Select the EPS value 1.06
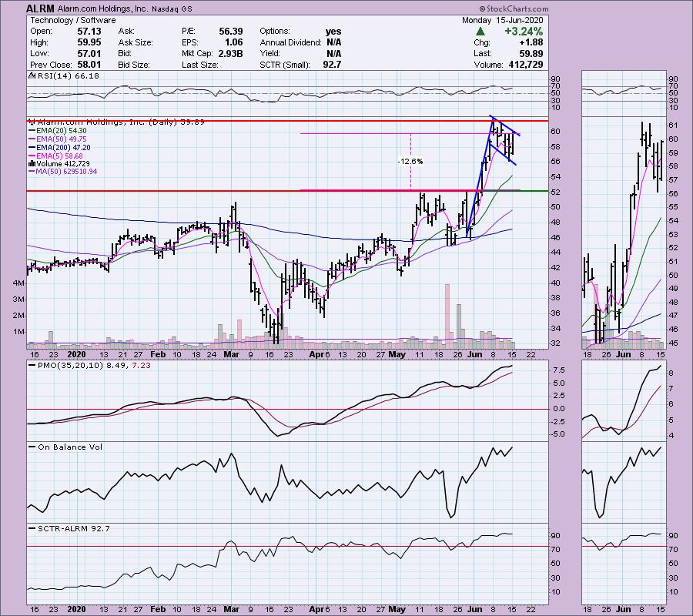Screen dimensions: 693x616 coord(234,42)
